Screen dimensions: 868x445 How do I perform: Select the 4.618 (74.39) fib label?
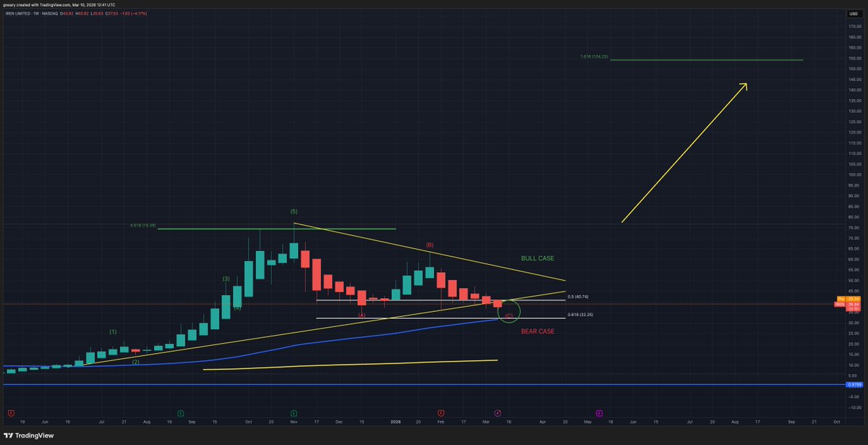point(142,226)
